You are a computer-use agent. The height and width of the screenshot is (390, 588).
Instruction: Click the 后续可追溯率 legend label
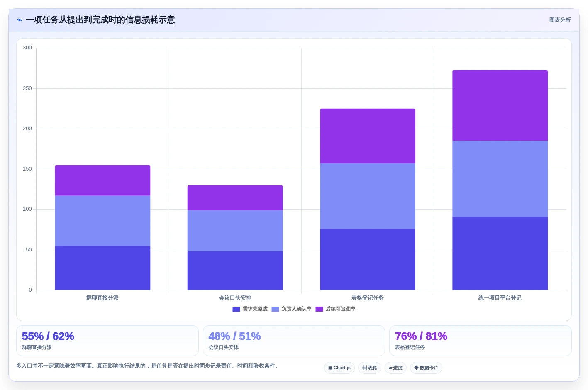(341, 309)
